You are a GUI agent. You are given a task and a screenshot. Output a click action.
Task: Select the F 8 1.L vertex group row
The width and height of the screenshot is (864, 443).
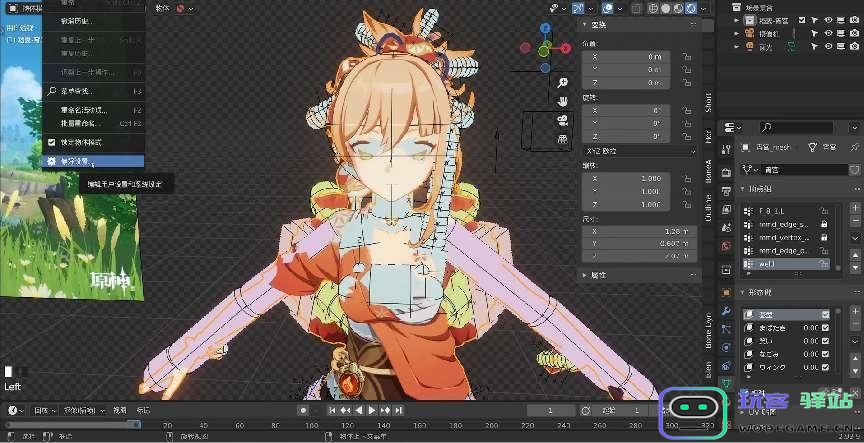[785, 211]
